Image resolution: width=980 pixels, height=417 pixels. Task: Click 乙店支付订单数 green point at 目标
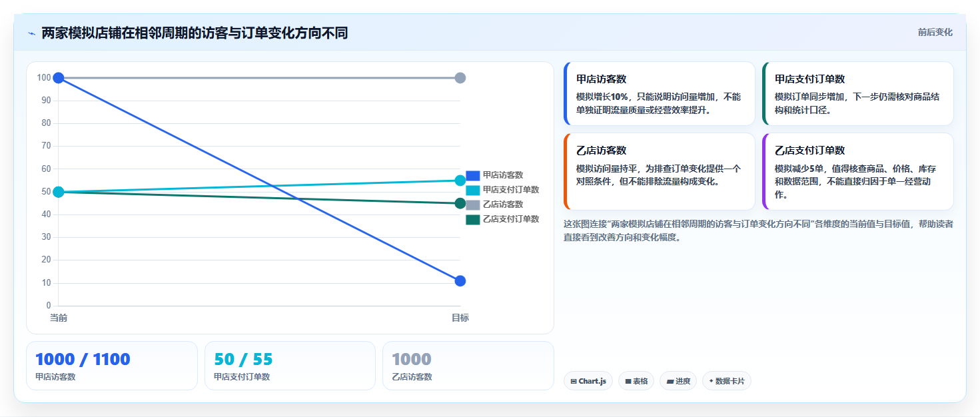460,203
